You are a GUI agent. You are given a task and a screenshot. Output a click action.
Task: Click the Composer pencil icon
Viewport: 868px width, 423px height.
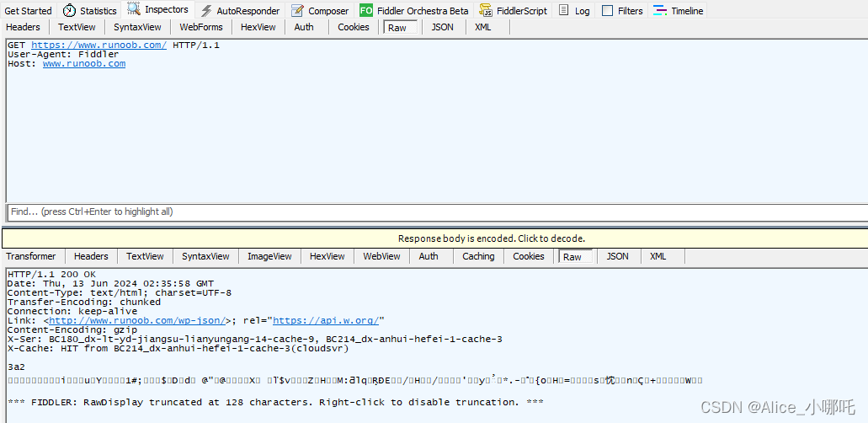[x=297, y=11]
